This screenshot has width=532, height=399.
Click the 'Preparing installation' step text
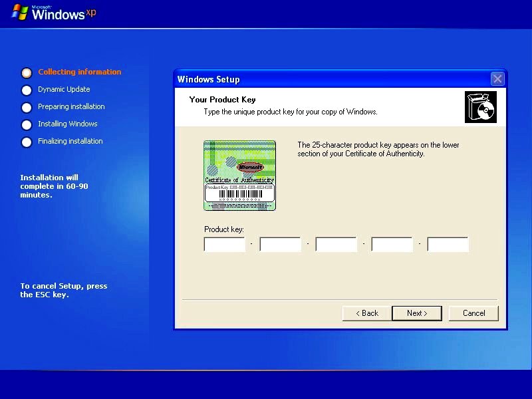pos(71,106)
